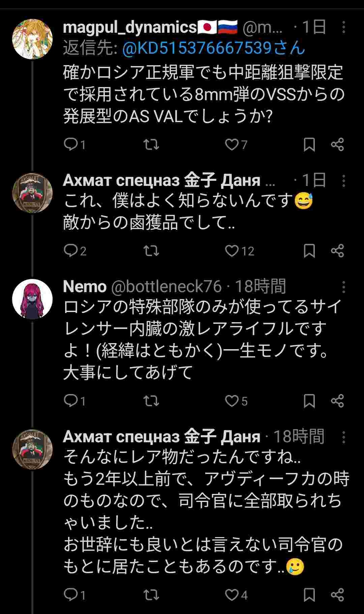Image resolution: width=364 pixels, height=614 pixels.
Task: Open more options on magpul_dynamics's tweet
Action: point(343,27)
